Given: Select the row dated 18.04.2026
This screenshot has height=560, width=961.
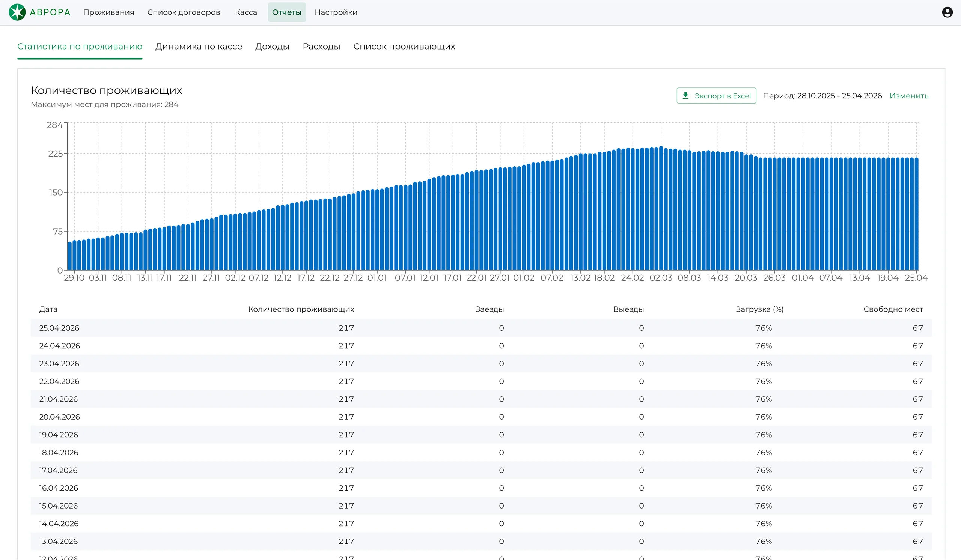Looking at the screenshot, I should tap(481, 453).
